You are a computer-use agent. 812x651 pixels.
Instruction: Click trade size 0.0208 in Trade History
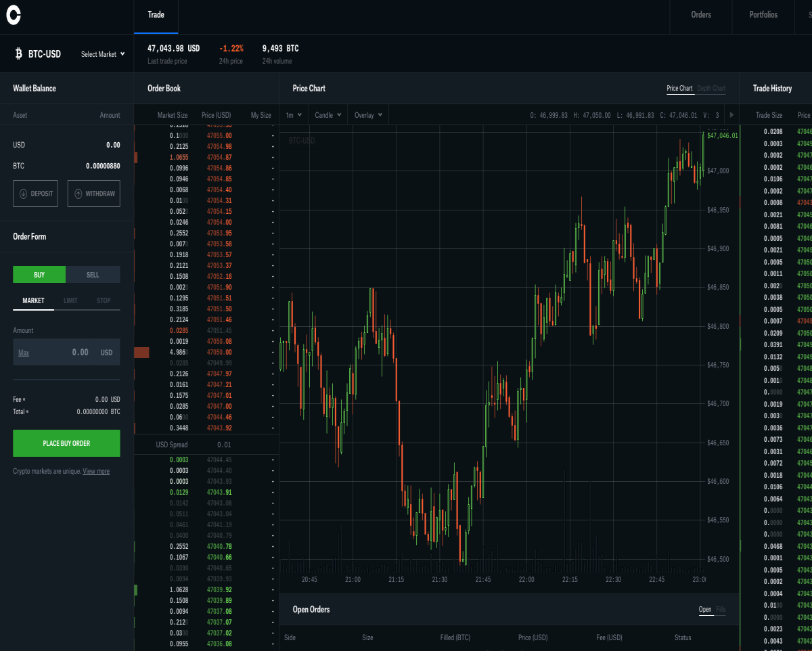click(773, 132)
